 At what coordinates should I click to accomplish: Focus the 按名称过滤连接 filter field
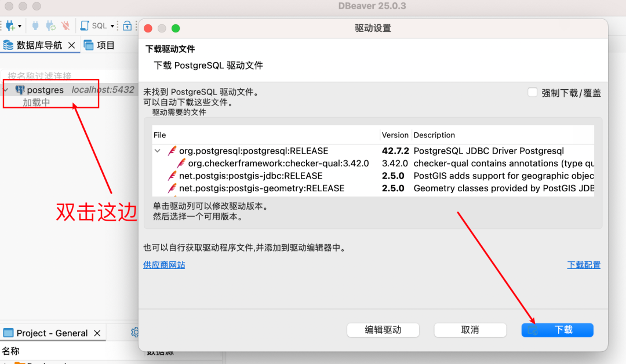click(x=68, y=75)
